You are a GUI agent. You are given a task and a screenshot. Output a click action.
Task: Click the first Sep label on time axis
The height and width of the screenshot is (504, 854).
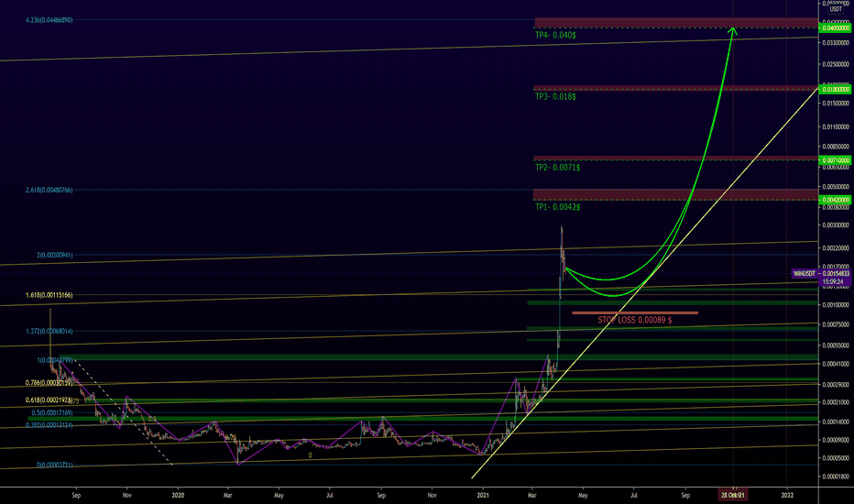(76, 495)
